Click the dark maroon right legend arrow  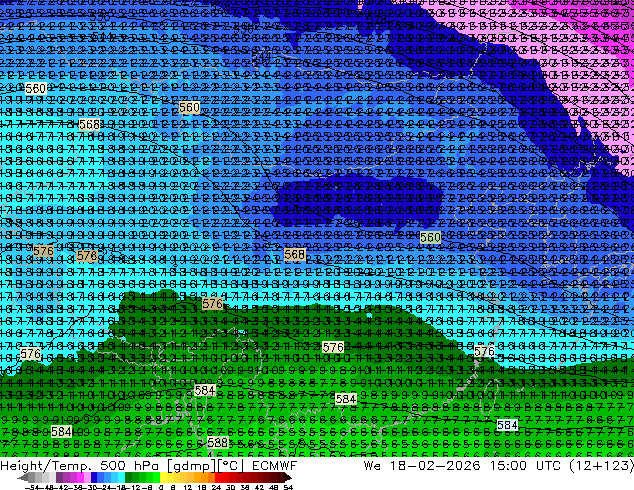pos(288,478)
